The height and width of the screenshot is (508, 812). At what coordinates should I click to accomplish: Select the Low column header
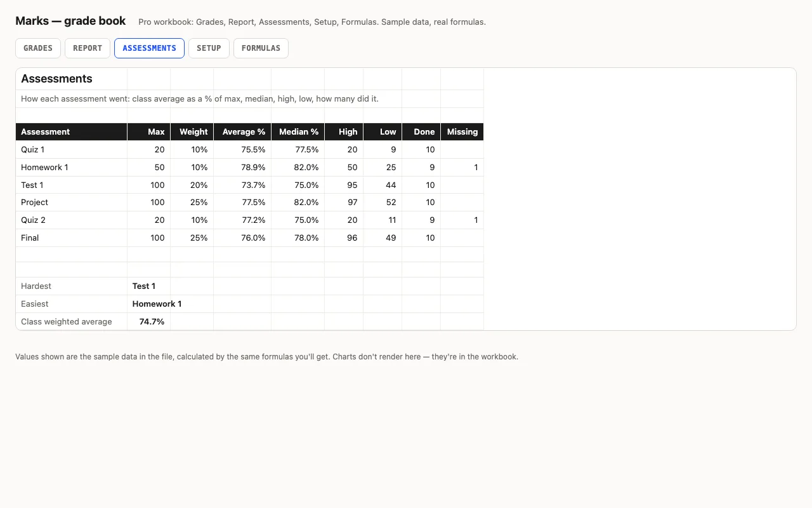(x=383, y=132)
